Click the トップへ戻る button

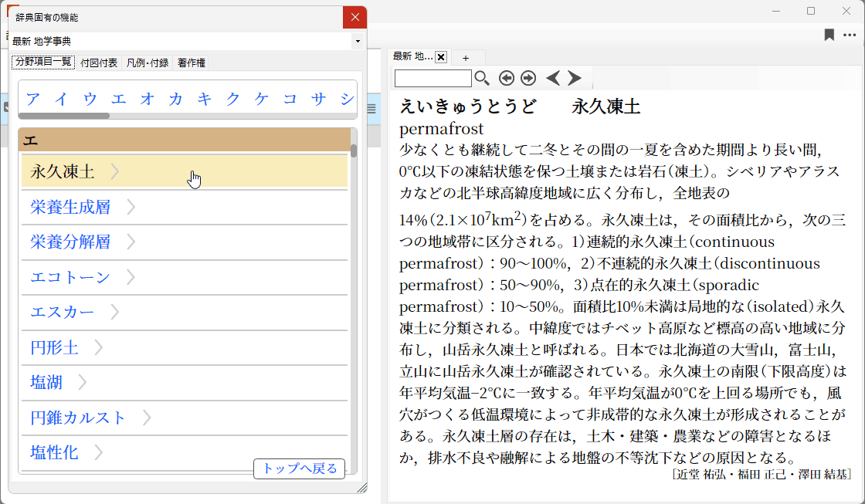click(x=299, y=468)
